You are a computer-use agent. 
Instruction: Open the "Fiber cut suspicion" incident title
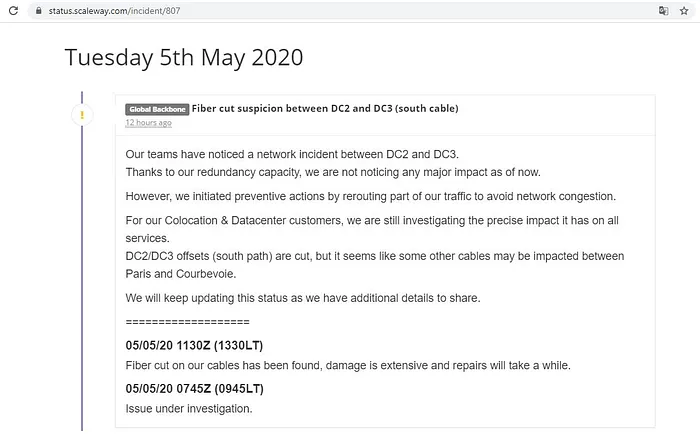click(x=325, y=108)
